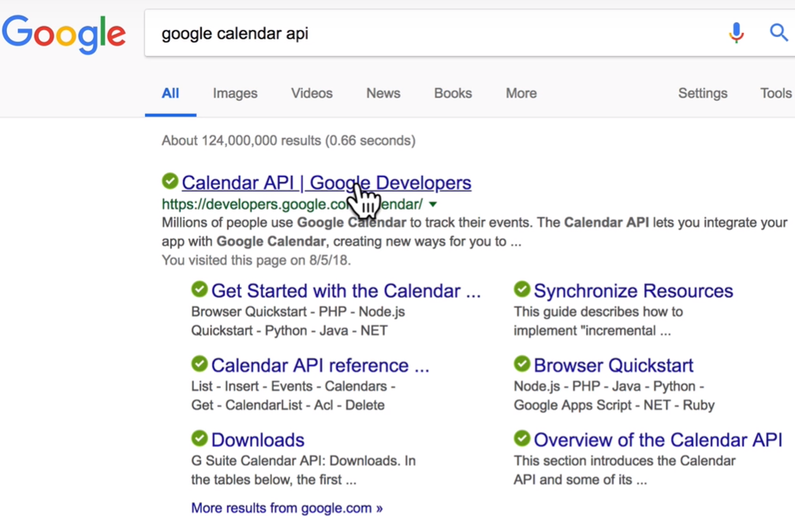
Task: Click the magnifying glass search button
Action: [x=778, y=33]
